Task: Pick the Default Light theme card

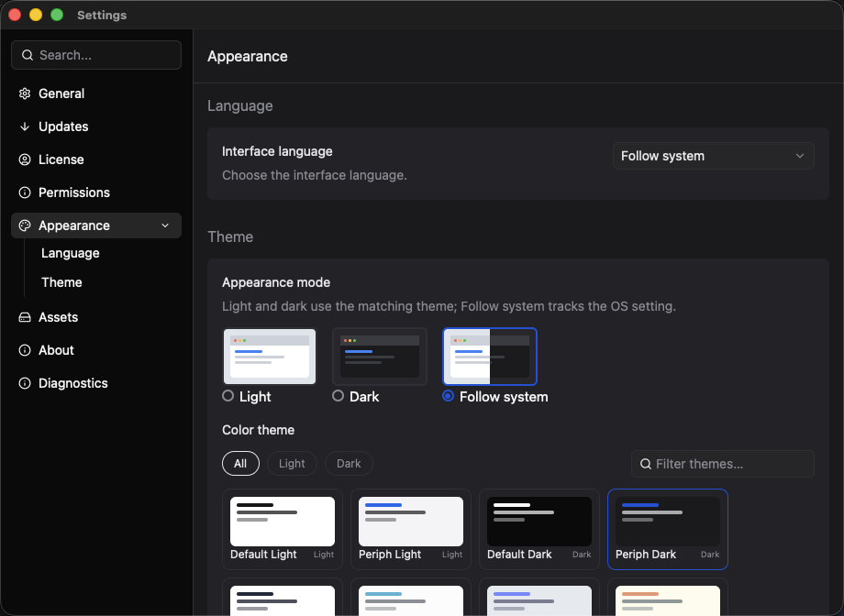Action: tap(283, 530)
